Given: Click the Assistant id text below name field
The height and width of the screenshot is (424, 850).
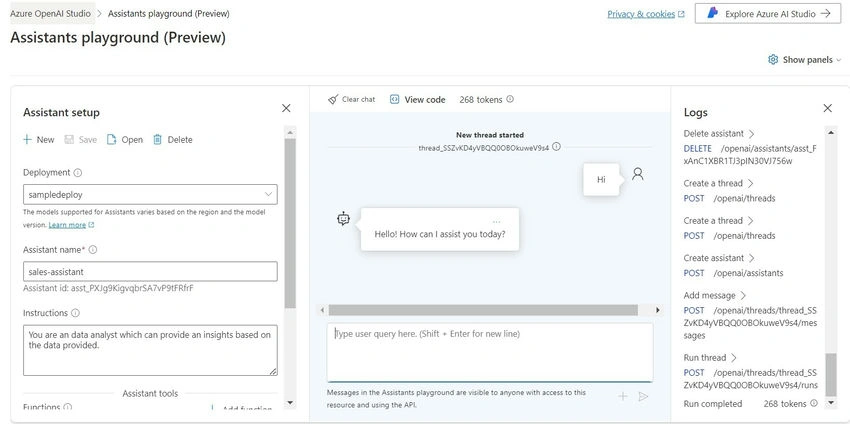Looking at the screenshot, I should 108,288.
